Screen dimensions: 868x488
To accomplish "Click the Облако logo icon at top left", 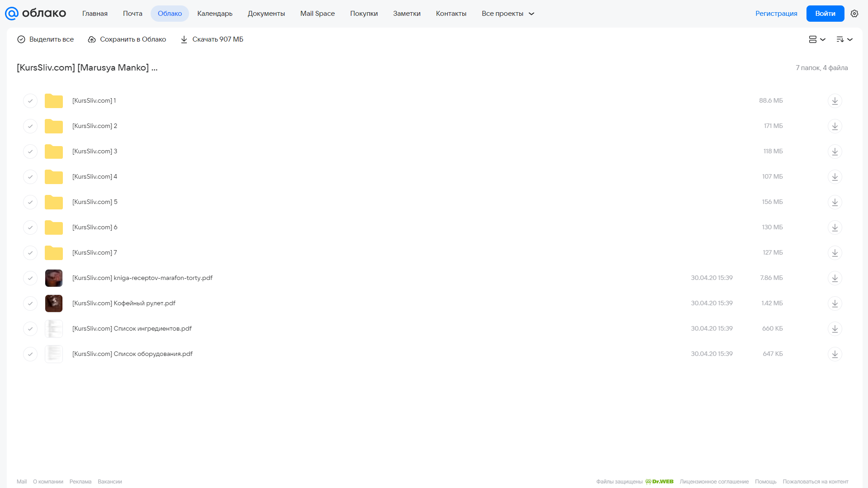I will 12,14.
